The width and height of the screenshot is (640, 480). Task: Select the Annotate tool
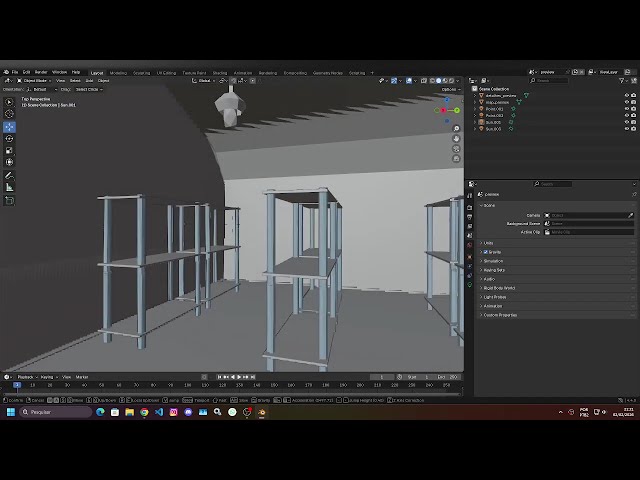[x=9, y=176]
